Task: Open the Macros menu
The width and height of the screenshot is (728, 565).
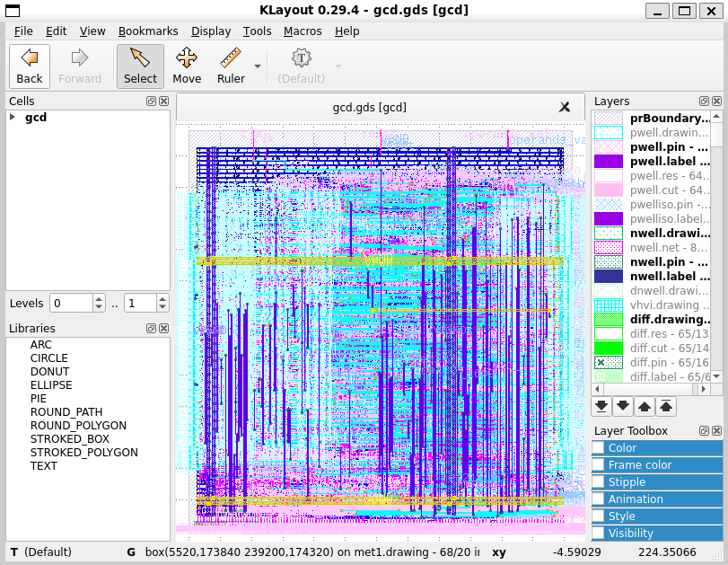Action: pyautogui.click(x=303, y=31)
